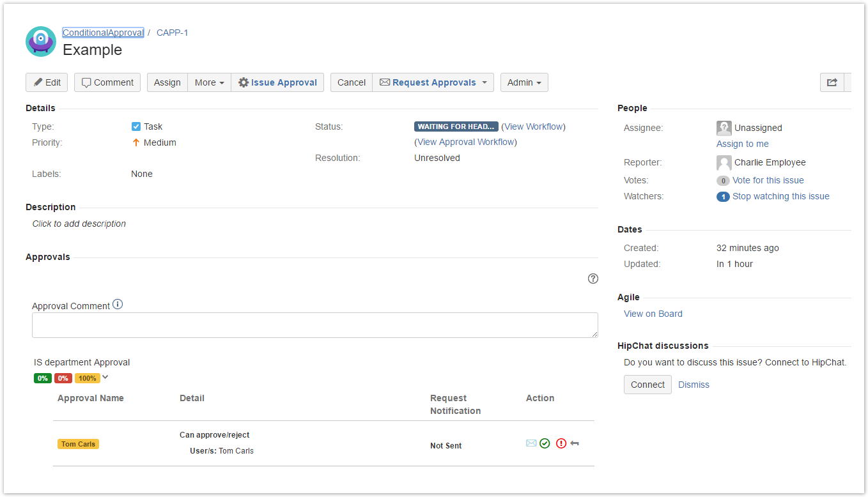Click the envelope notification icon for Tom Carls
The image size is (868, 497).
(531, 443)
